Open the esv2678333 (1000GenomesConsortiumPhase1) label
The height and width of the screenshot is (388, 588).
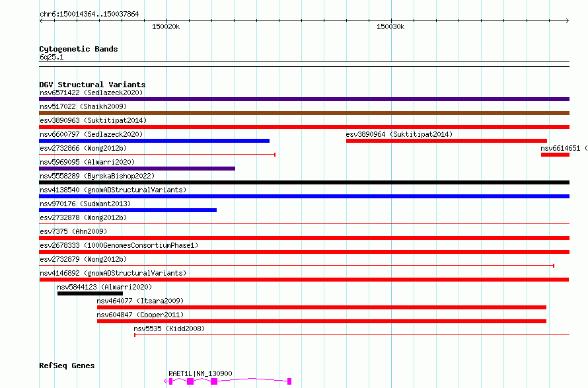119,245
